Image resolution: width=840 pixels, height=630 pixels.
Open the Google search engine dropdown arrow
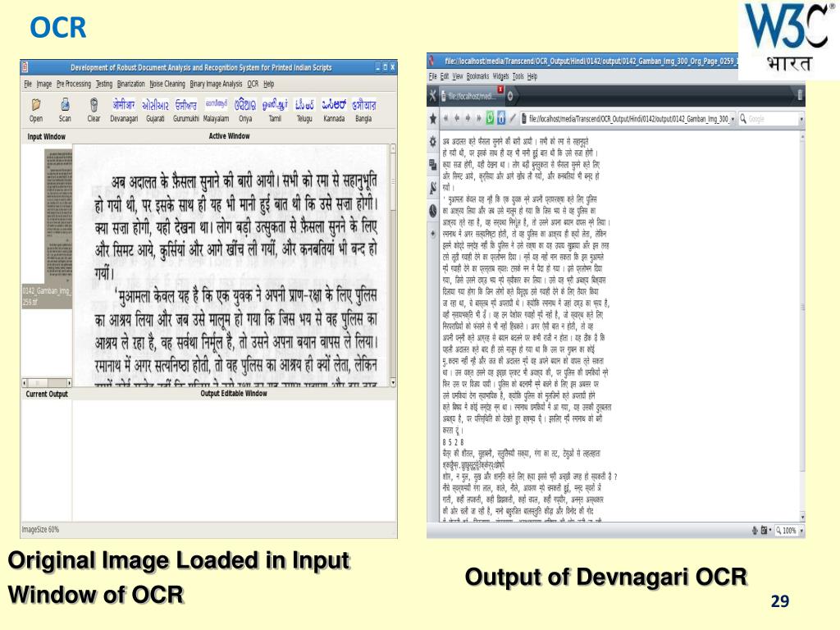click(x=801, y=119)
